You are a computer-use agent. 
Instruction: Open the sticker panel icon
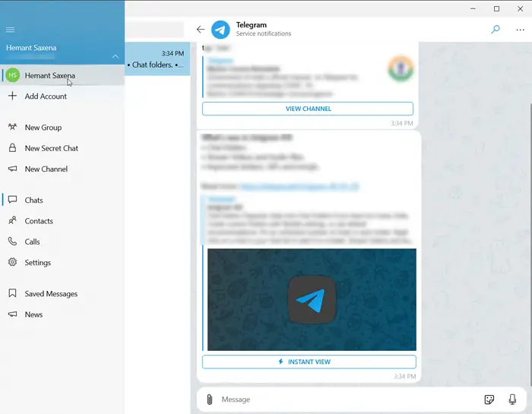[x=489, y=400]
